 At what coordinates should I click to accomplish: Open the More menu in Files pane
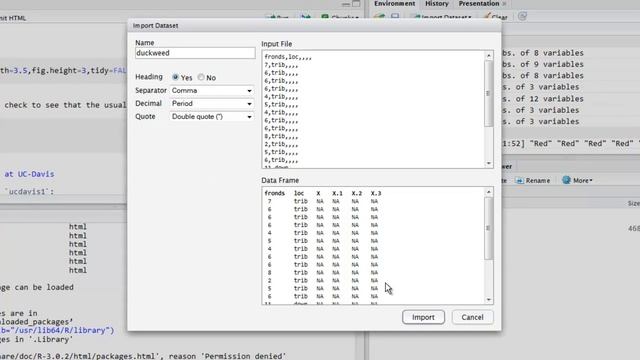(577, 180)
